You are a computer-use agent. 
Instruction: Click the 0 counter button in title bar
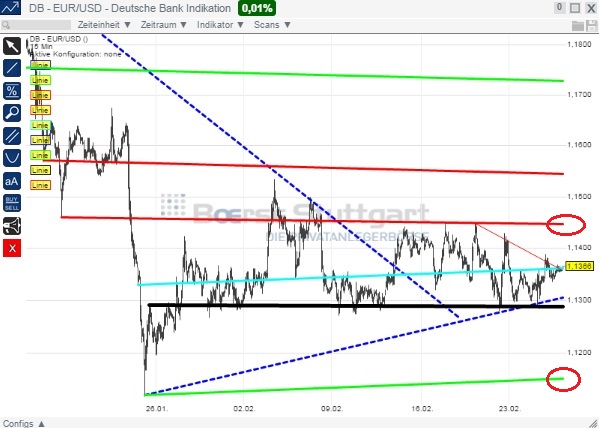pyautogui.click(x=559, y=7)
